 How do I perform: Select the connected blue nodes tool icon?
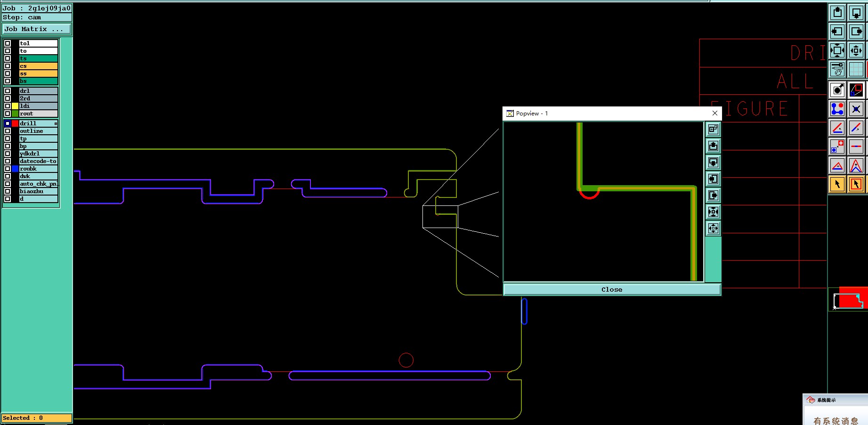point(837,109)
